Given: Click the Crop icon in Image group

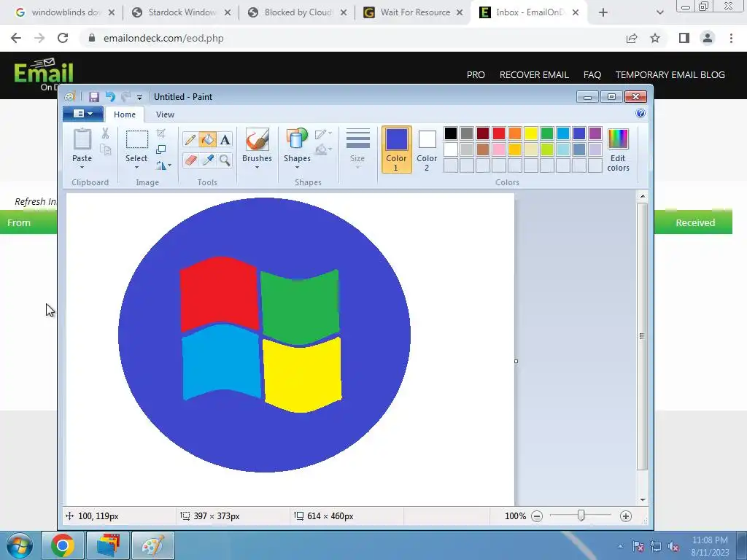Looking at the screenshot, I should [x=161, y=133].
